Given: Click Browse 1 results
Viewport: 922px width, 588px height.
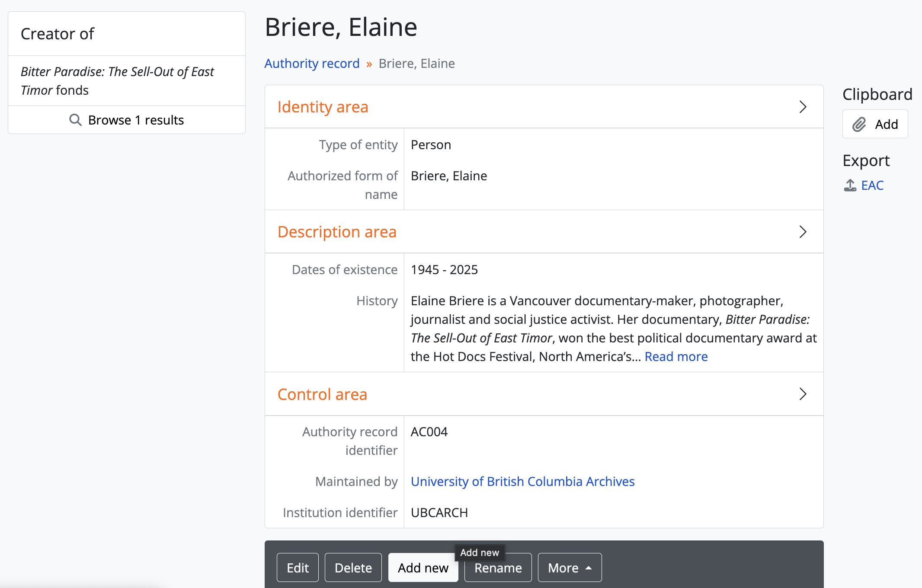Looking at the screenshot, I should pos(136,120).
